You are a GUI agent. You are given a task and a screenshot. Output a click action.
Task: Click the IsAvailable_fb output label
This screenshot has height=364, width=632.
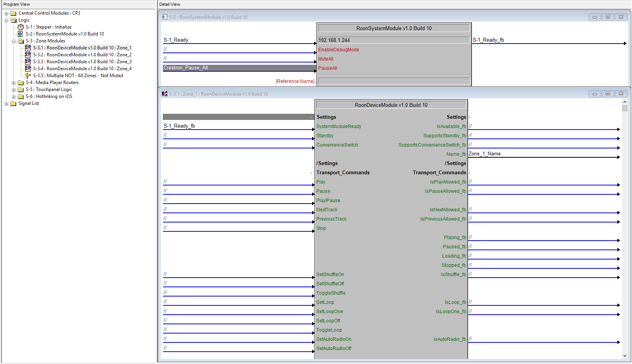click(x=451, y=126)
